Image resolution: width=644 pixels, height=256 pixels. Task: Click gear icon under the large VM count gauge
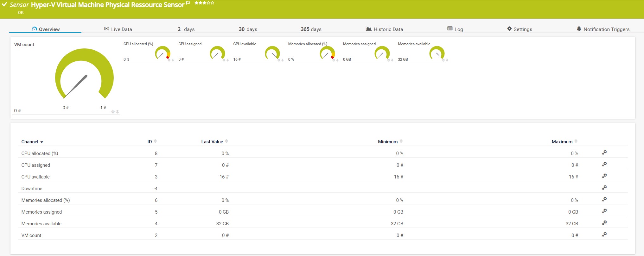pos(113,112)
